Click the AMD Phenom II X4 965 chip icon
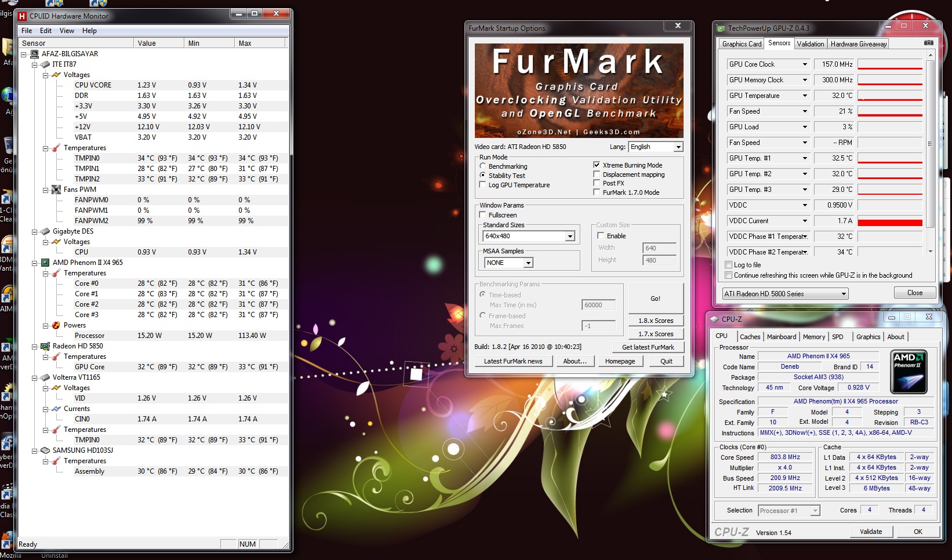 click(46, 263)
